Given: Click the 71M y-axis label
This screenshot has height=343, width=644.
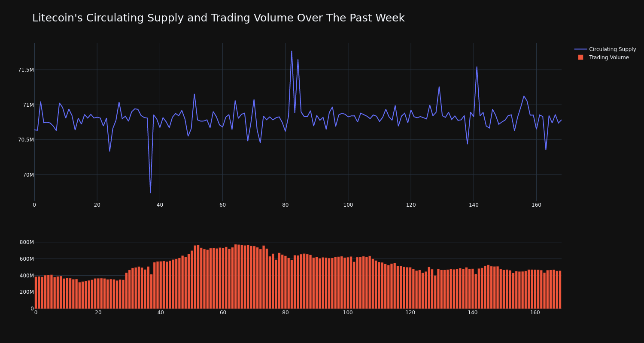Looking at the screenshot, I should 28,105.
